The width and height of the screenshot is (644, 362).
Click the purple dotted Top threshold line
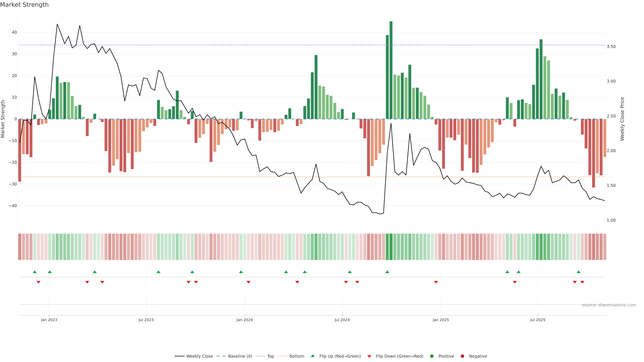[250, 45]
